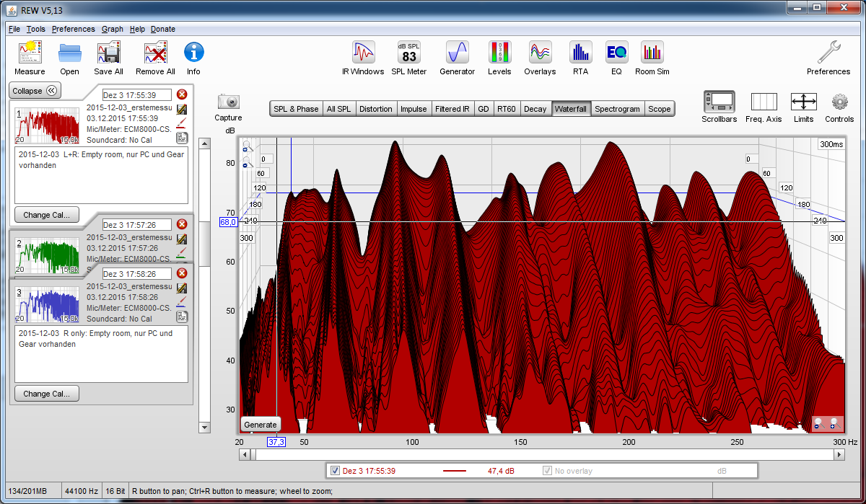Image resolution: width=866 pixels, height=504 pixels.
Task: Switch to All SPL tab
Action: tap(338, 109)
